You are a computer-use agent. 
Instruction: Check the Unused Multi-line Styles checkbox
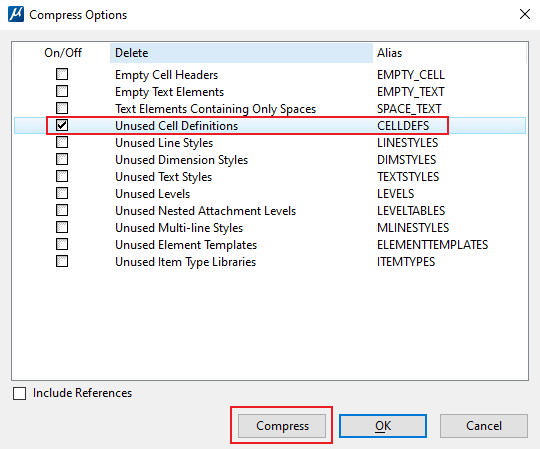coord(62,227)
